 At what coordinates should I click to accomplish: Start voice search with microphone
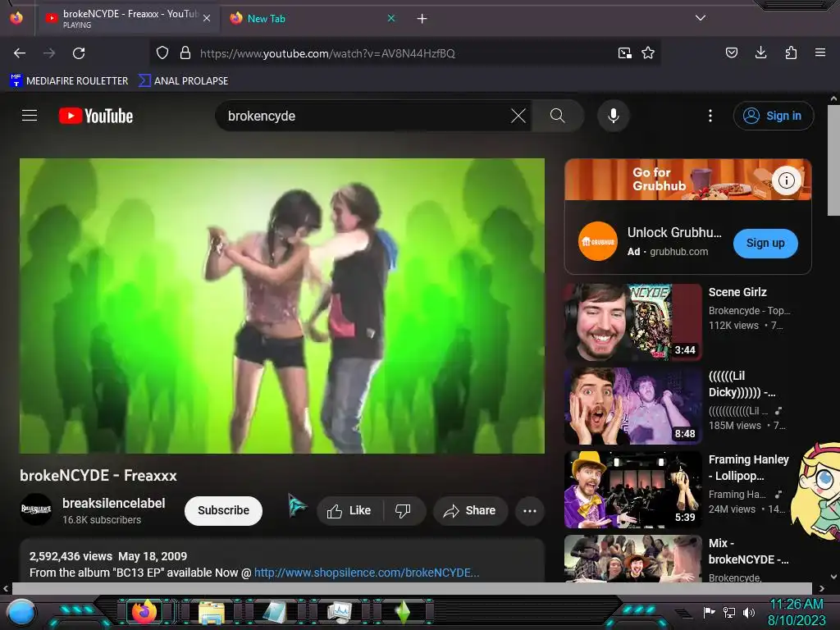pos(614,116)
